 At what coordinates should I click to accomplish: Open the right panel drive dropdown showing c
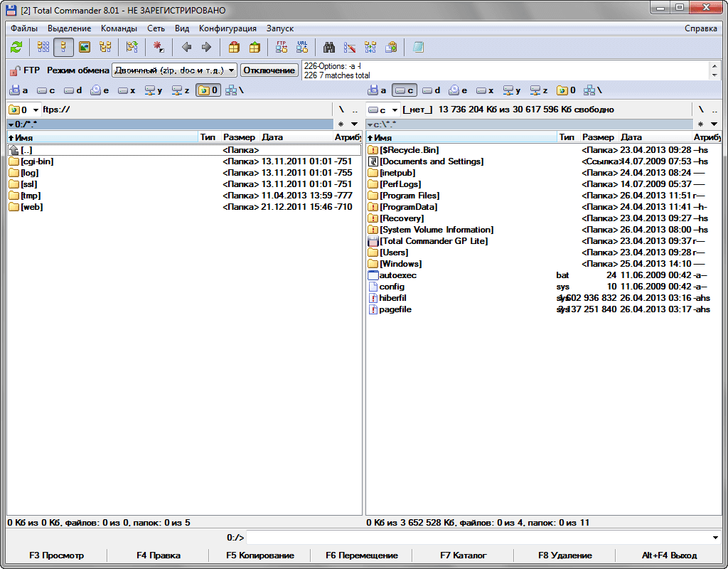(x=383, y=110)
